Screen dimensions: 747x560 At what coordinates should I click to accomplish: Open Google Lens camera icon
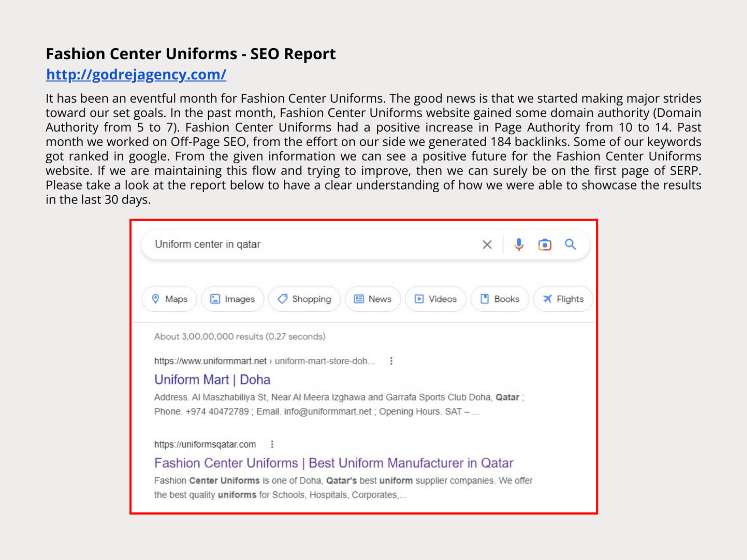click(544, 245)
